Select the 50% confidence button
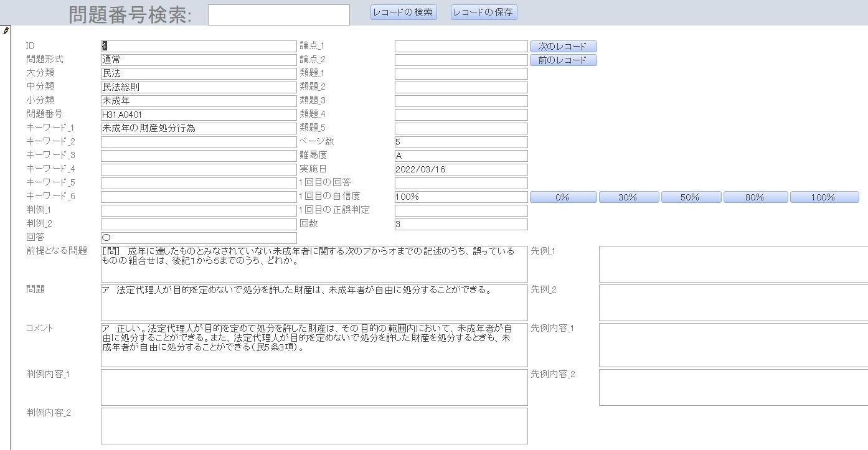 [691, 197]
